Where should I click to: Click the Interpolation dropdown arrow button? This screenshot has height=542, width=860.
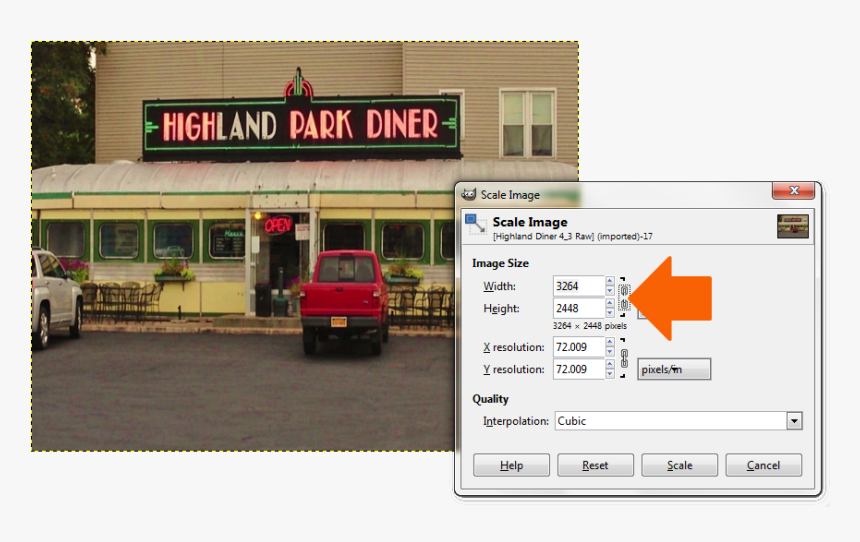[794, 421]
